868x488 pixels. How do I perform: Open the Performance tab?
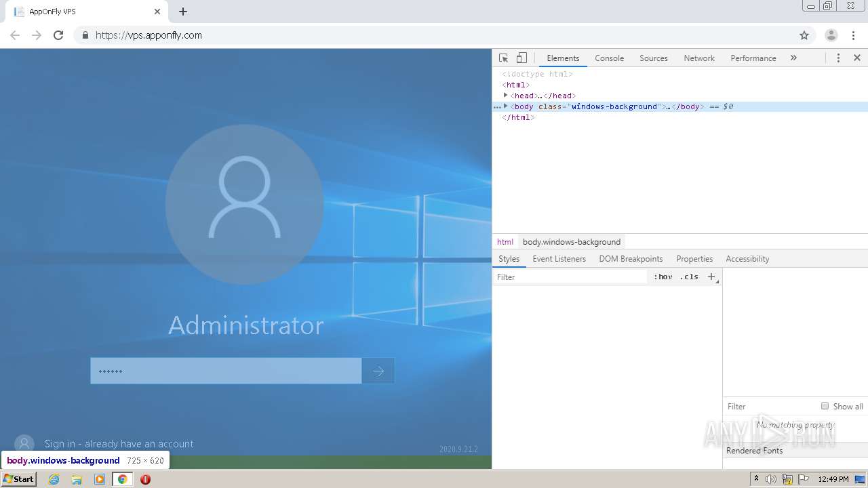tap(753, 58)
